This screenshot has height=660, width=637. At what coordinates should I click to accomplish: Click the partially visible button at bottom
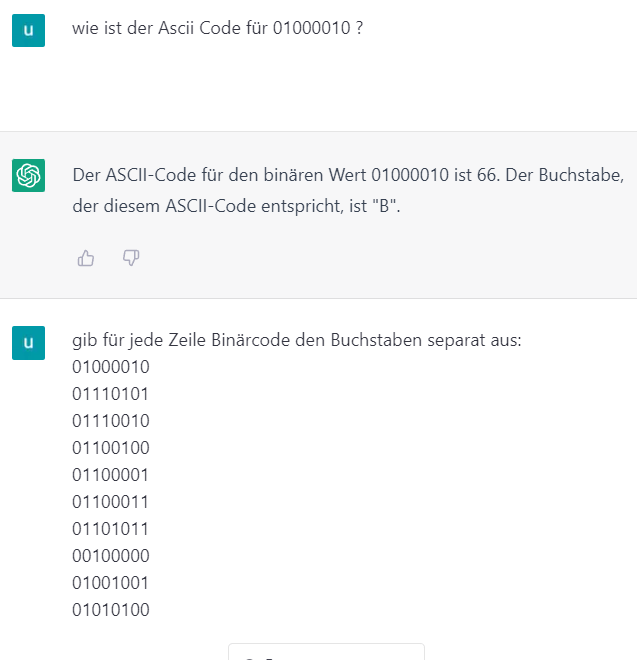click(x=326, y=652)
